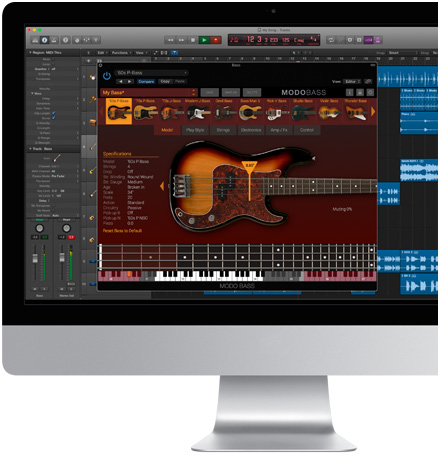Select the Violin Bass model
This screenshot has width=438, height=455.
coord(329,111)
